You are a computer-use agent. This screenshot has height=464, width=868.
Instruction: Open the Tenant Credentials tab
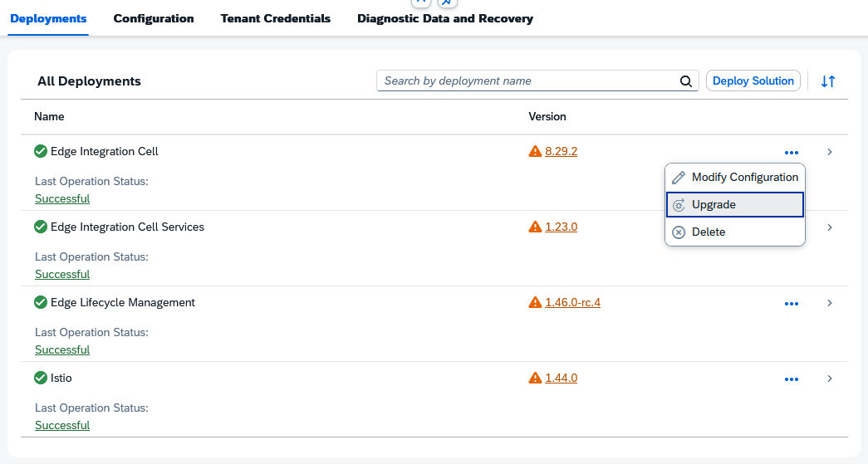click(275, 18)
